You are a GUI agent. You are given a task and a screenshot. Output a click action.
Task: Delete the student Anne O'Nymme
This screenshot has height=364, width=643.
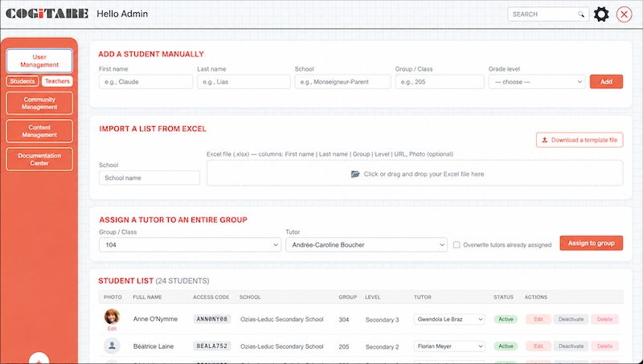(604, 319)
